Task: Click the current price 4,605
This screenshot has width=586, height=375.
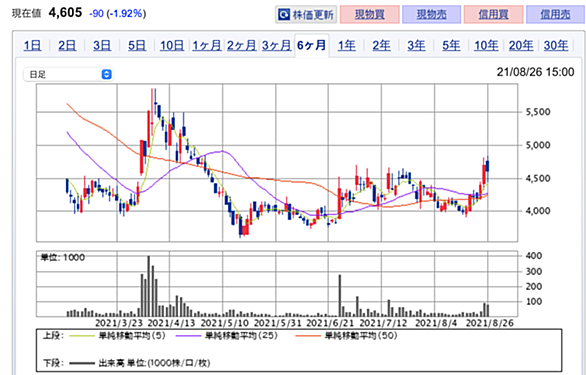Action: 65,13
